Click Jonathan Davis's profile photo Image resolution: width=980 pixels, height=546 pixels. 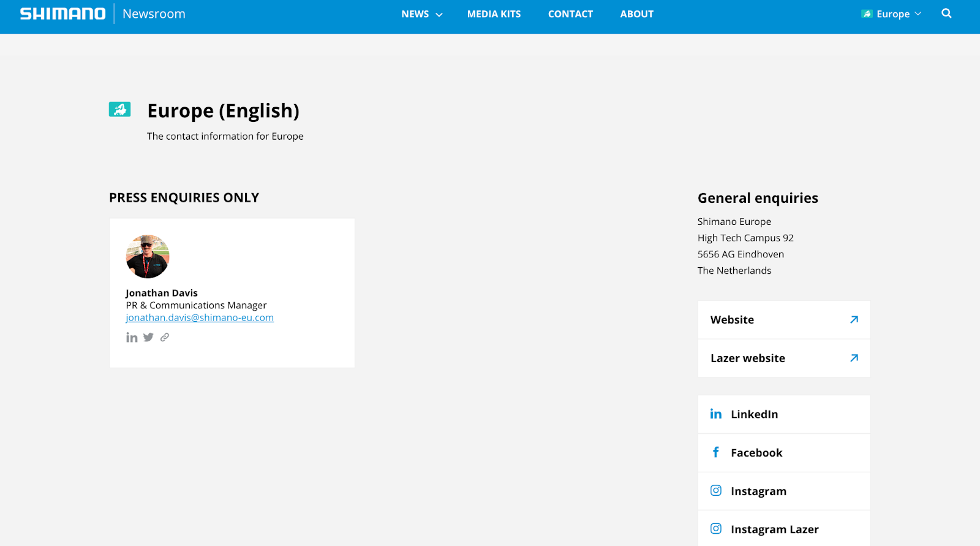pyautogui.click(x=148, y=257)
